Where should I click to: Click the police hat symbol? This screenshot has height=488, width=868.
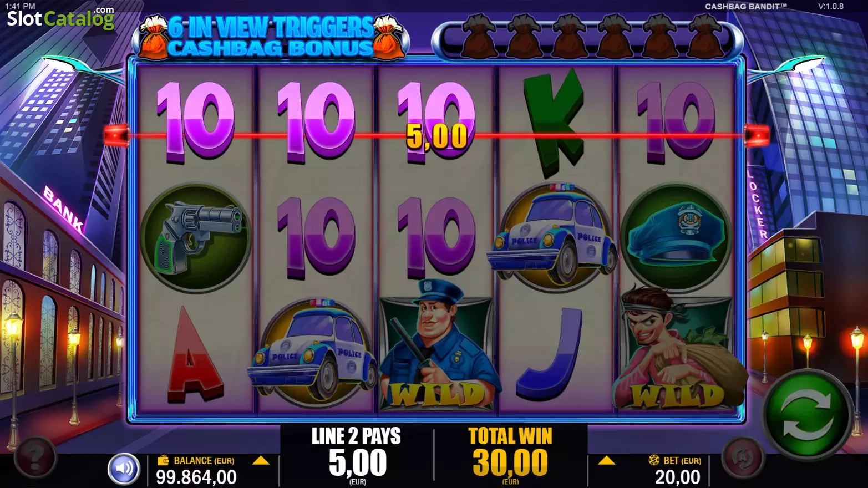(676, 238)
